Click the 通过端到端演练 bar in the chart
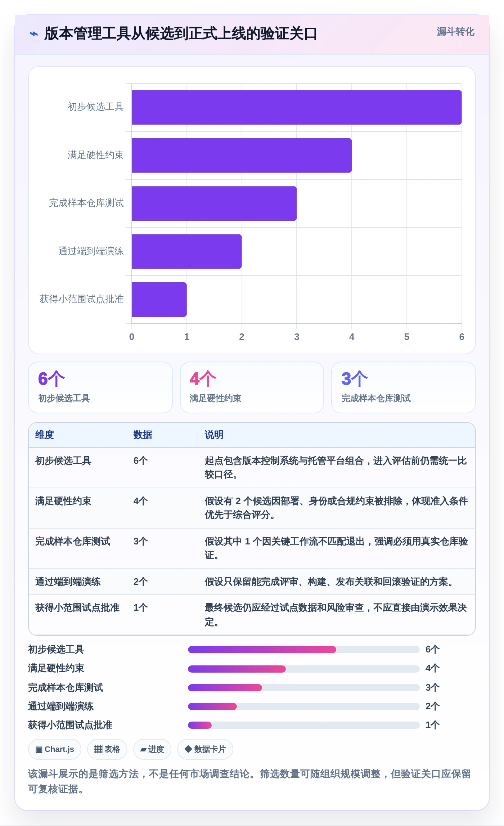This screenshot has height=826, width=504. pyautogui.click(x=186, y=252)
